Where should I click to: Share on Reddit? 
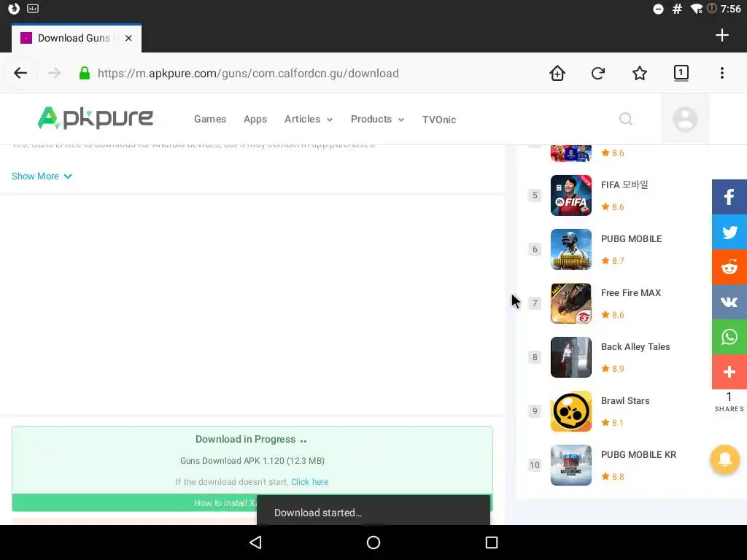[x=729, y=267]
